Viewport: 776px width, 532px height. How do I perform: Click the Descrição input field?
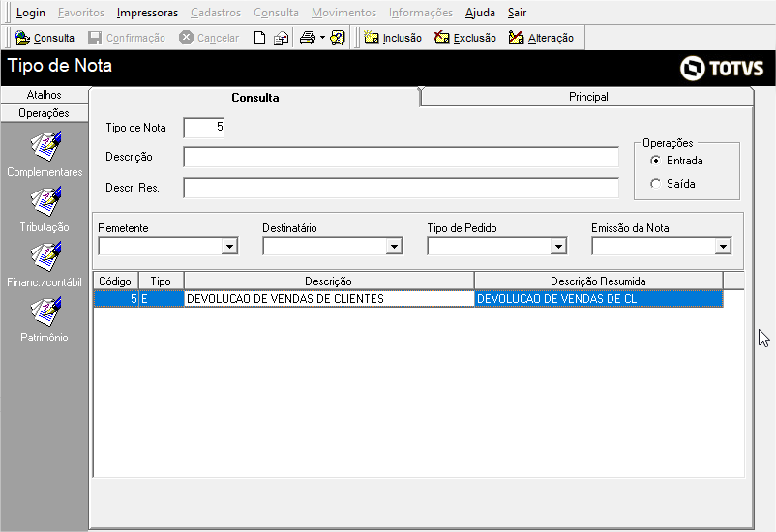pos(401,157)
